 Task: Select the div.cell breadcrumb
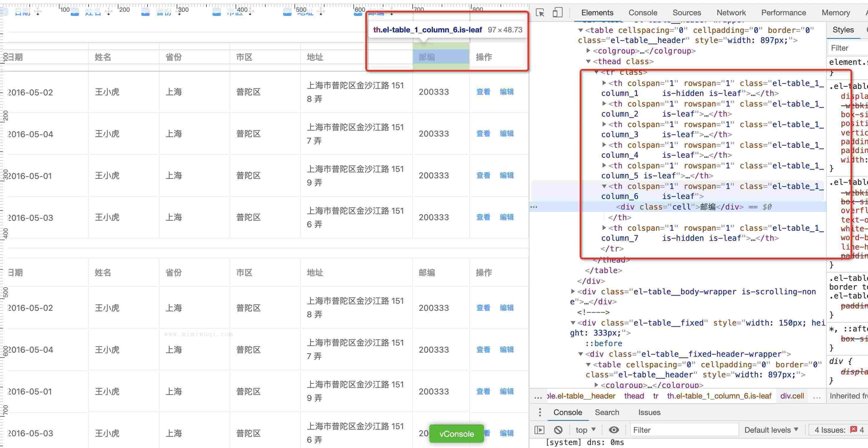[792, 396]
